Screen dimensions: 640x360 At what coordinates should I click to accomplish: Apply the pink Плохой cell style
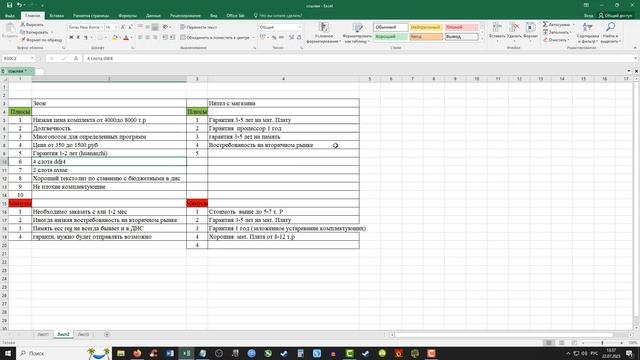click(461, 27)
